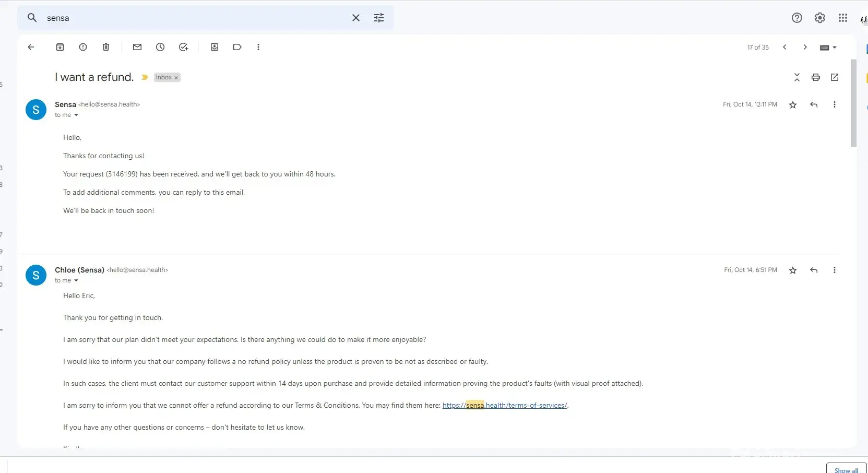Add conversation to Tasks
The image size is (868, 473).
(183, 47)
